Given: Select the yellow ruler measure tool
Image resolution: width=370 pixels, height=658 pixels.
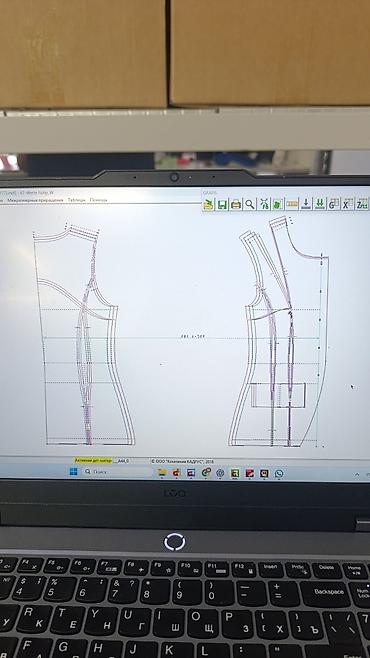Looking at the screenshot, I should (292, 204).
